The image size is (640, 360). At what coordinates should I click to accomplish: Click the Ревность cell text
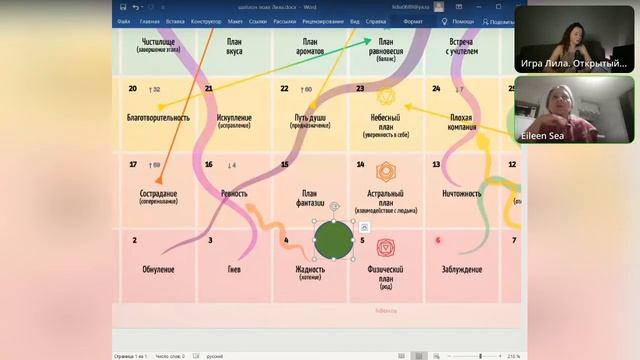(x=234, y=193)
